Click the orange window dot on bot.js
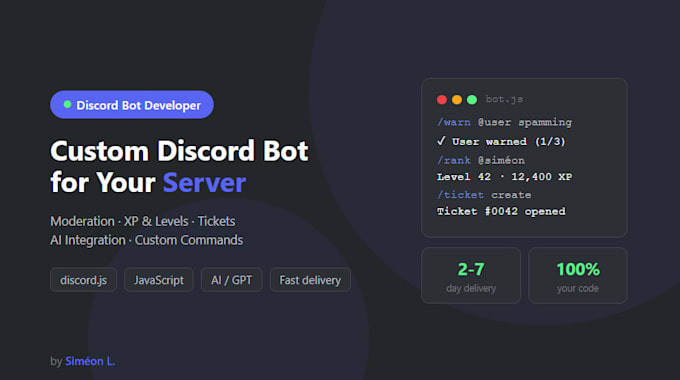The width and height of the screenshot is (680, 380). 457,100
